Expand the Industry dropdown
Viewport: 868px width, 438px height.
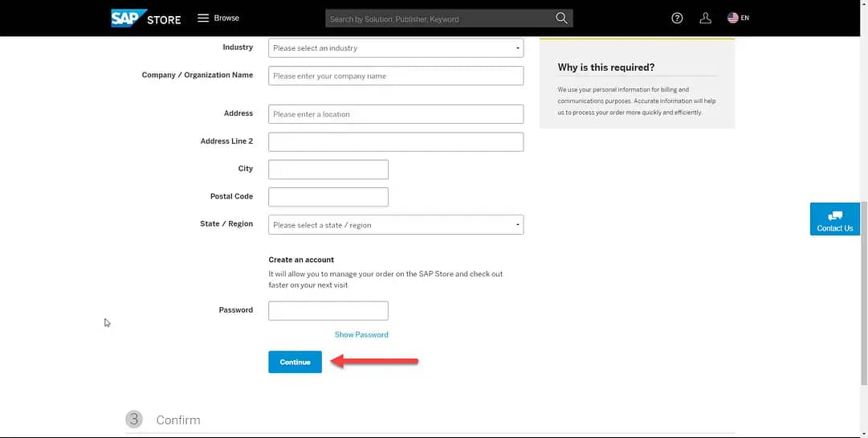[x=396, y=48]
